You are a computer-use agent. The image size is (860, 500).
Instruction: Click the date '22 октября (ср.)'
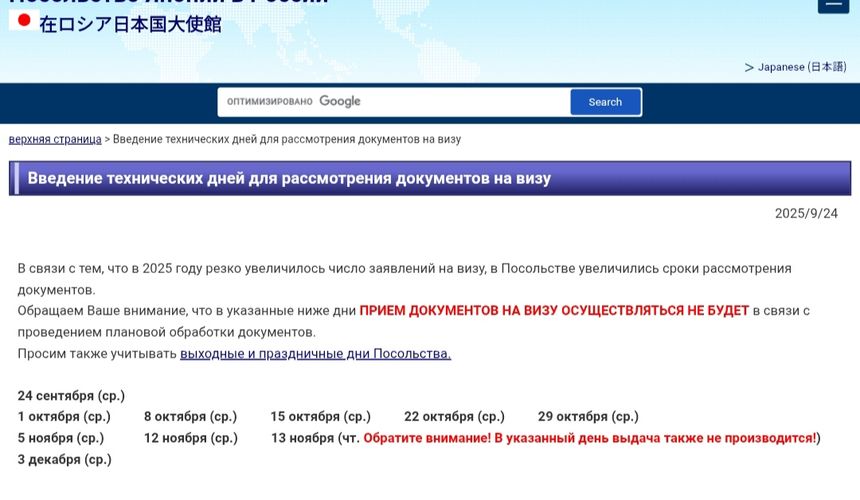click(454, 417)
